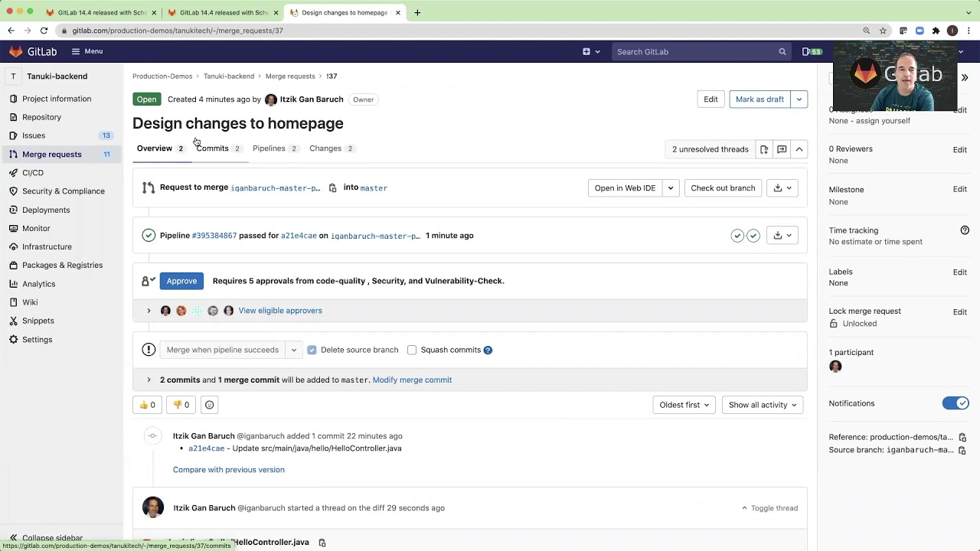980x551 pixels.
Task: Open the Web IDE options dropdown
Action: 670,188
